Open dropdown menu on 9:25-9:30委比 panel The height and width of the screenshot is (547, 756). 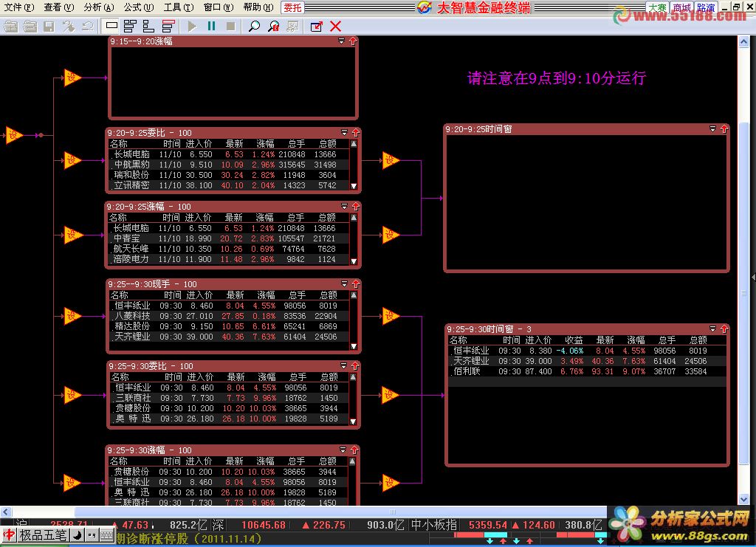pyautogui.click(x=344, y=366)
